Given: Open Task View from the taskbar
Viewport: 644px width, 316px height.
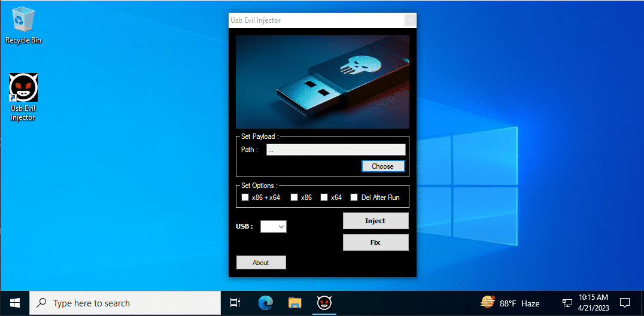Looking at the screenshot, I should click(x=235, y=303).
